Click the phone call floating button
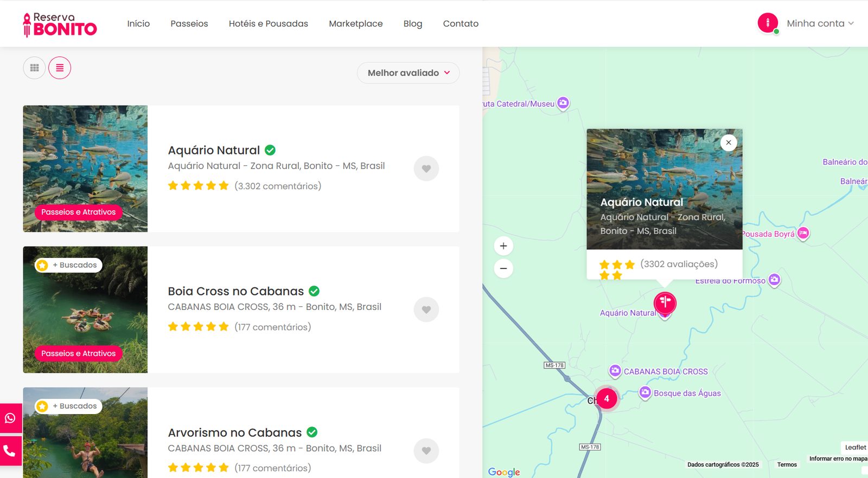The width and height of the screenshot is (868, 478). [x=10, y=451]
